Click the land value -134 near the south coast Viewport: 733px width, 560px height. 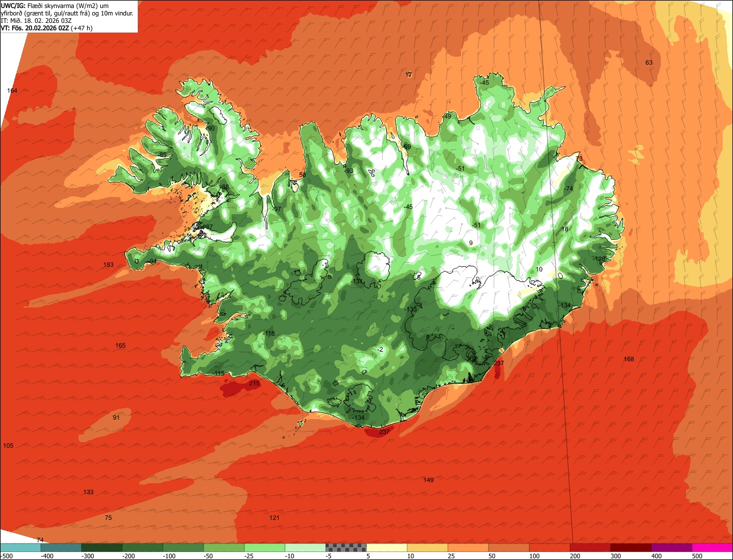[358, 417]
